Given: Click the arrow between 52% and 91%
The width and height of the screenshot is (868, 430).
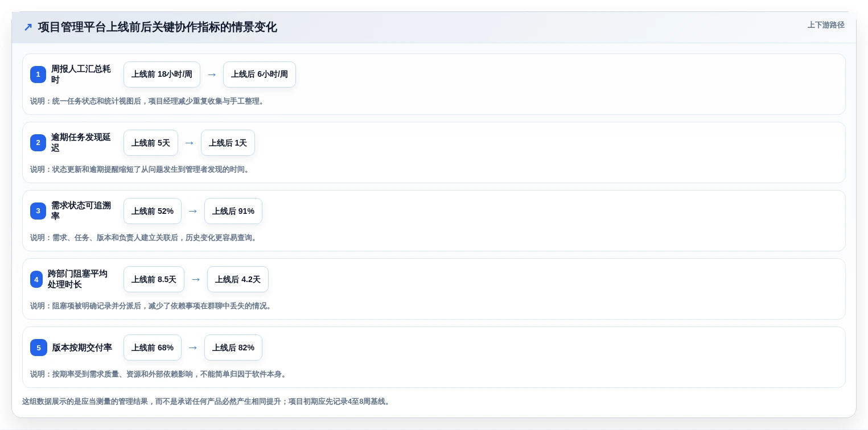Looking at the screenshot, I should click(193, 211).
